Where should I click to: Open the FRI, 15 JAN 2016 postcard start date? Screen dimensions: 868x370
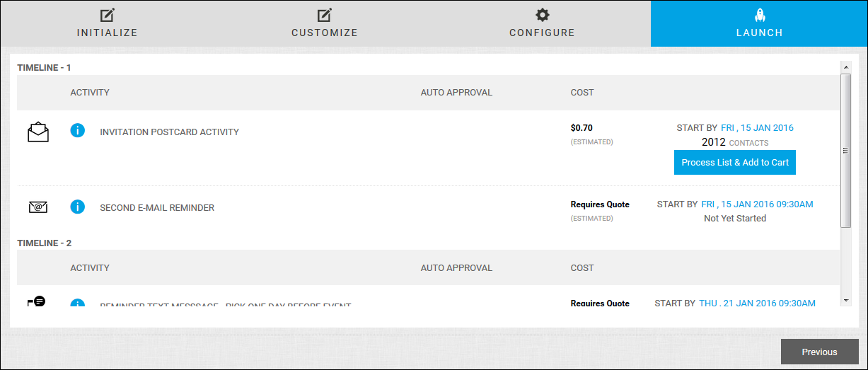[757, 128]
